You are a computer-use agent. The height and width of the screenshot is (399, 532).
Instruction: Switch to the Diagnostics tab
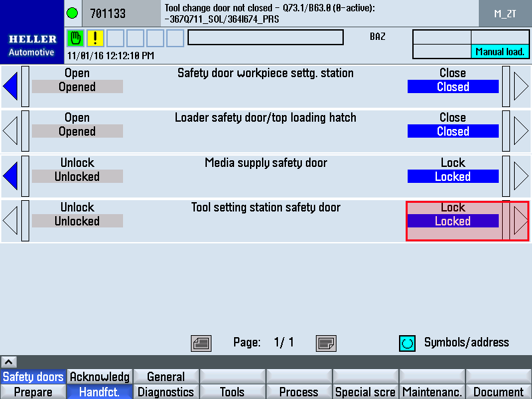[x=166, y=392]
